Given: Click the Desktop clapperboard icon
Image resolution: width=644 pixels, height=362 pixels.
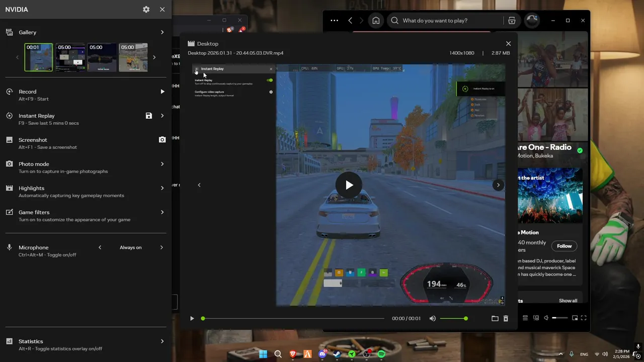Looking at the screenshot, I should point(191,44).
